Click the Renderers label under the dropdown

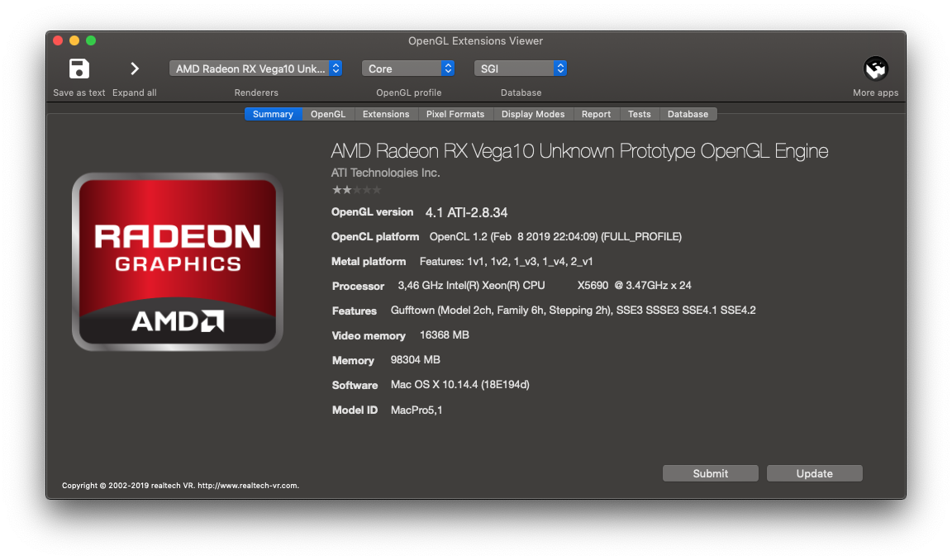[x=256, y=93]
